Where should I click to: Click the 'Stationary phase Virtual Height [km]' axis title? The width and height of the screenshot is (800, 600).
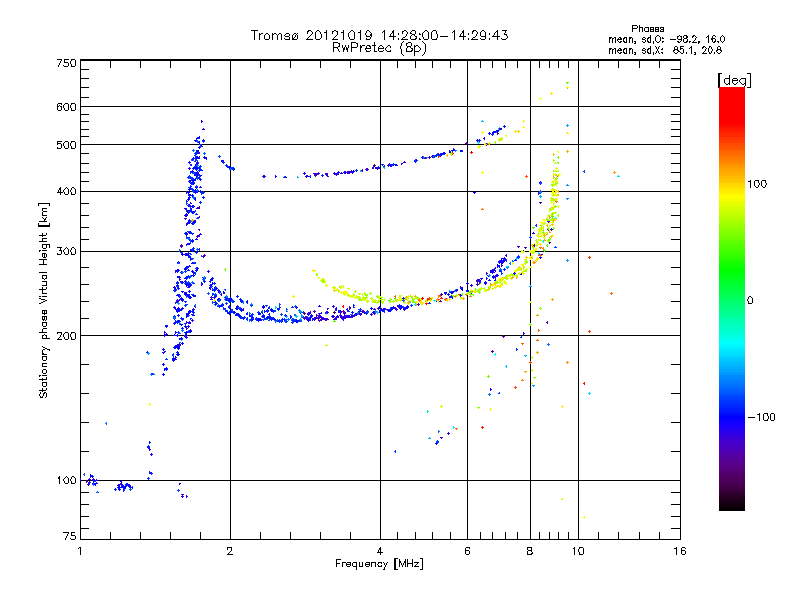coord(44,300)
